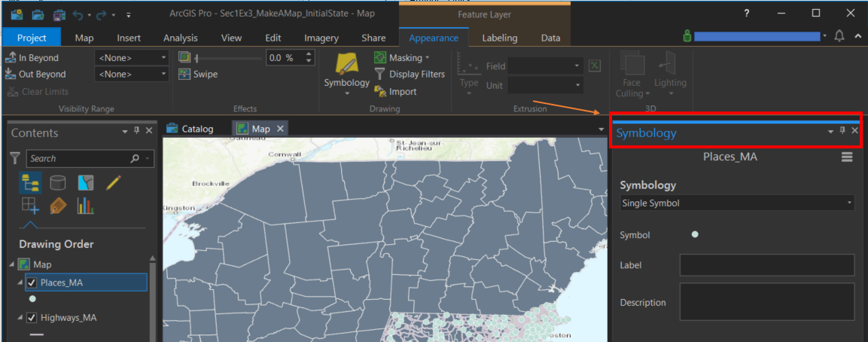Switch to the Map ribbon tab
This screenshot has height=342, width=868.
click(84, 38)
